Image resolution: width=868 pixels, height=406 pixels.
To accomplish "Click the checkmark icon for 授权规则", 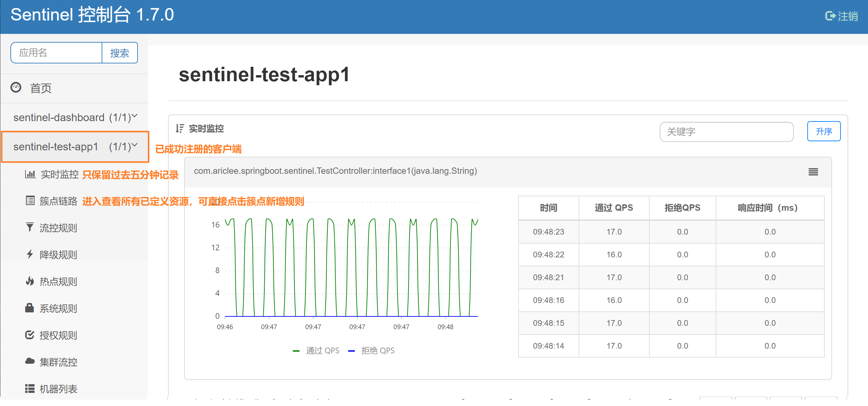I will point(30,335).
